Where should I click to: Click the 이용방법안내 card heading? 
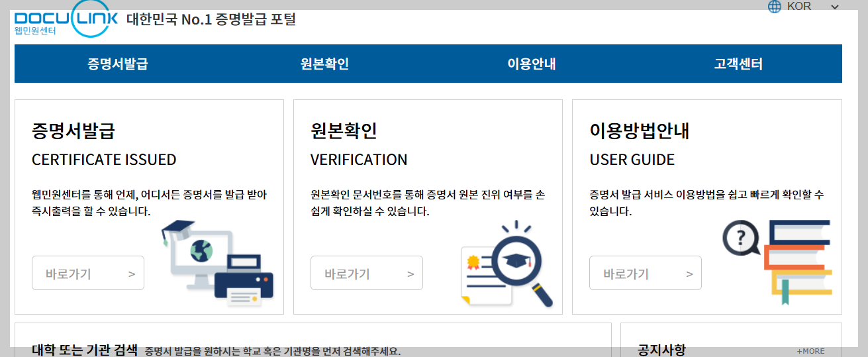[x=640, y=130]
